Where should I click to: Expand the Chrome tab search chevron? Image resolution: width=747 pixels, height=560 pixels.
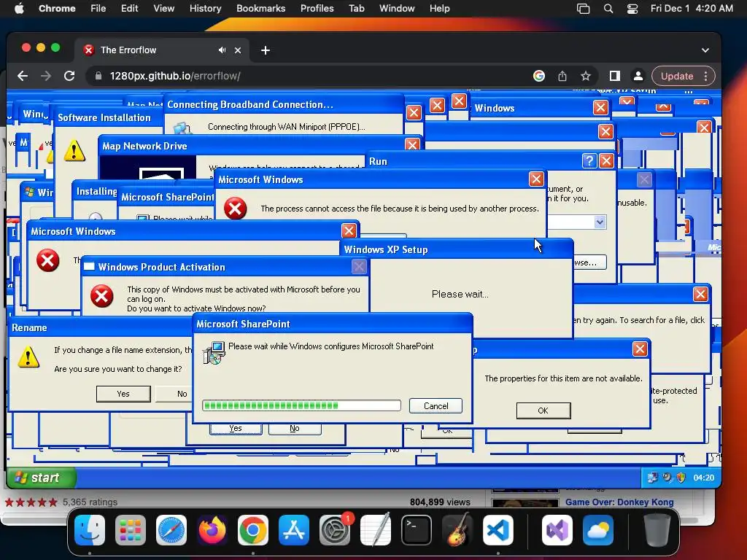click(705, 50)
